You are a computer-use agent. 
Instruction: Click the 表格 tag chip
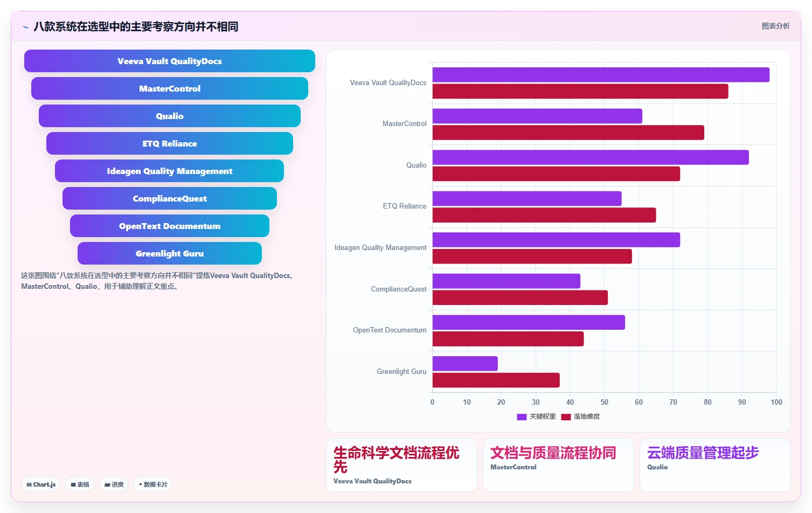point(80,484)
